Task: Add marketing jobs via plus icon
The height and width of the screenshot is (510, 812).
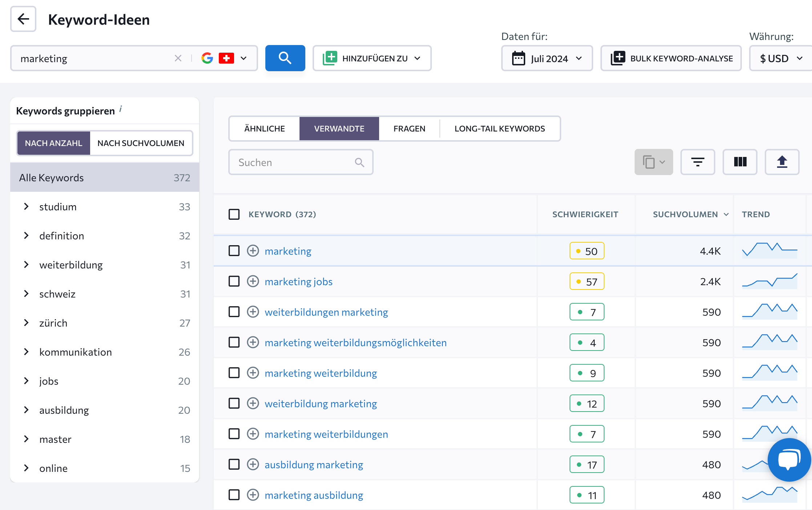Action: pyautogui.click(x=253, y=281)
